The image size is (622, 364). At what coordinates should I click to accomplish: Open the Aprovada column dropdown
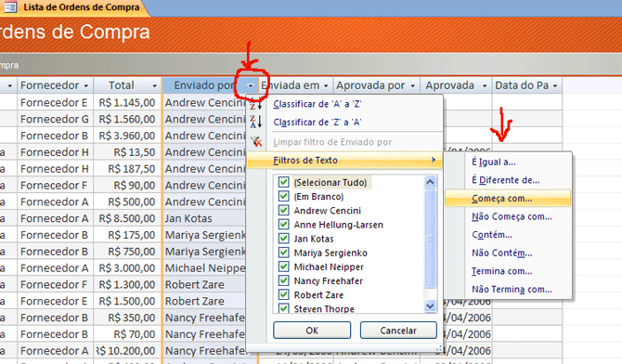point(485,85)
